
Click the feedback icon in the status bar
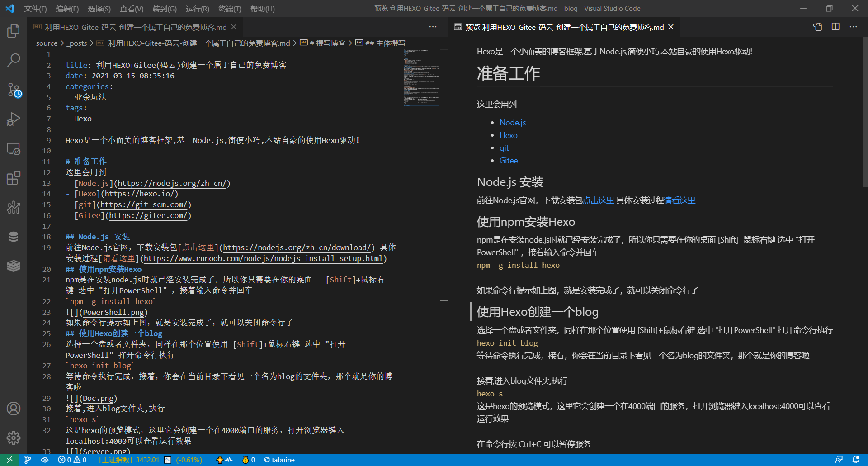click(839, 460)
